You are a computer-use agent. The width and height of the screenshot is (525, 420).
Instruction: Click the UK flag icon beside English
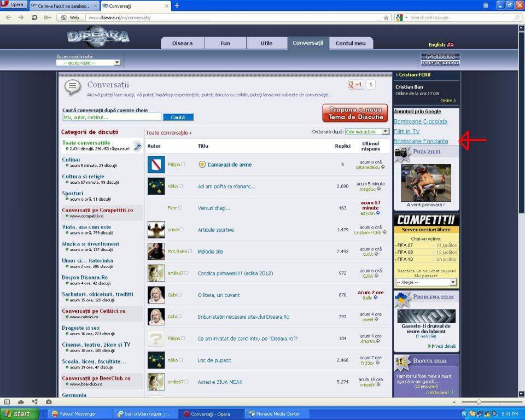[x=450, y=44]
